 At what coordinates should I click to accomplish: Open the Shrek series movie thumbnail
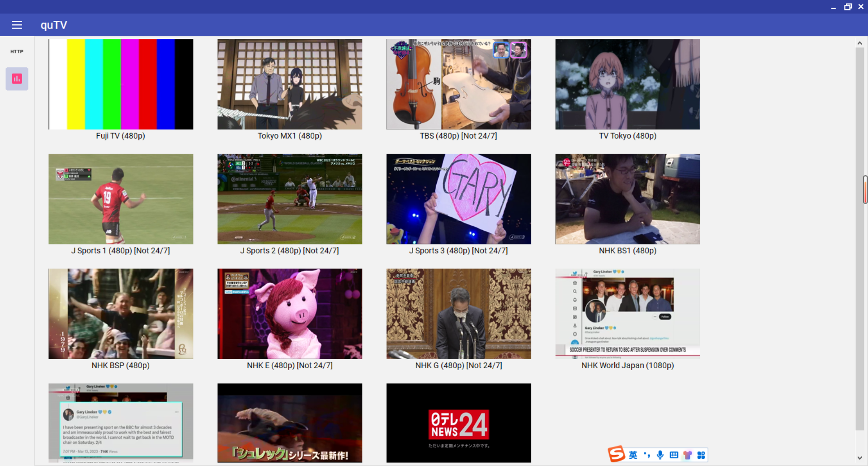coord(290,423)
